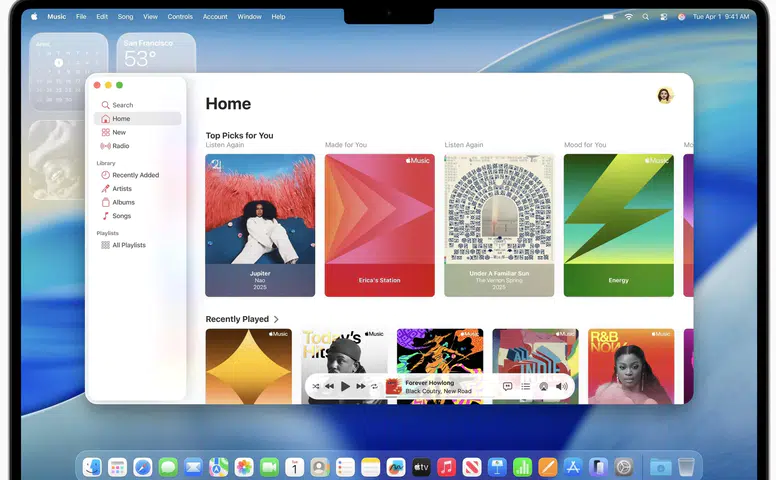This screenshot has width=776, height=480.
Task: Play the current song
Action: coord(345,386)
